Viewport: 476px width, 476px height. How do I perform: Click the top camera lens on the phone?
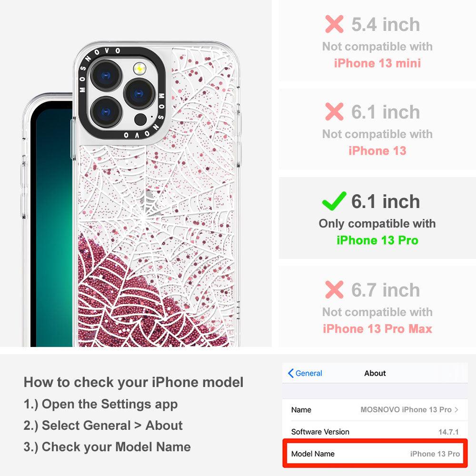tap(106, 75)
